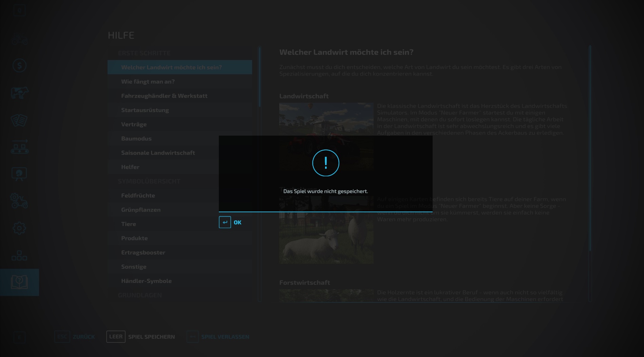Open the production chains icon
Image resolution: width=644 pixels, height=357 pixels.
[x=19, y=147]
